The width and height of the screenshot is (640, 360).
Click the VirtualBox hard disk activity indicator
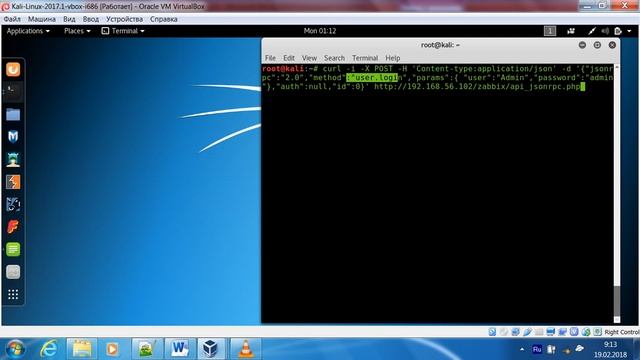pyautogui.click(x=492, y=332)
